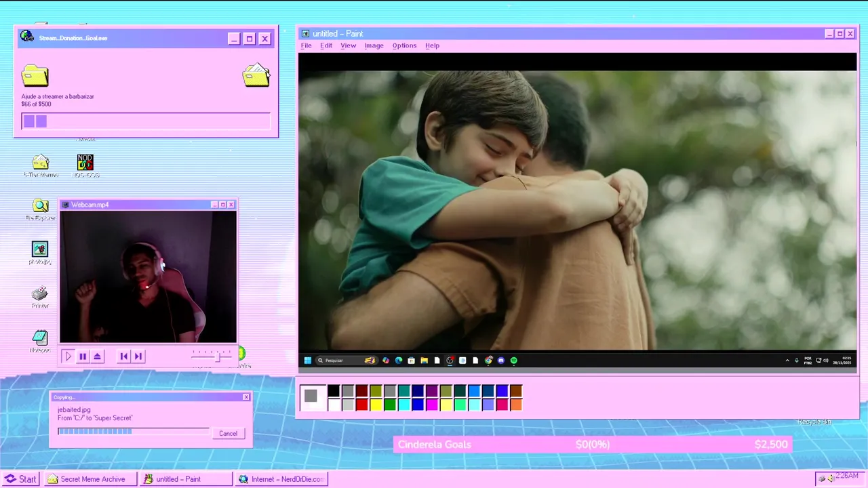Open the View menu in Paint
Screen dimensions: 868x488
348,45
